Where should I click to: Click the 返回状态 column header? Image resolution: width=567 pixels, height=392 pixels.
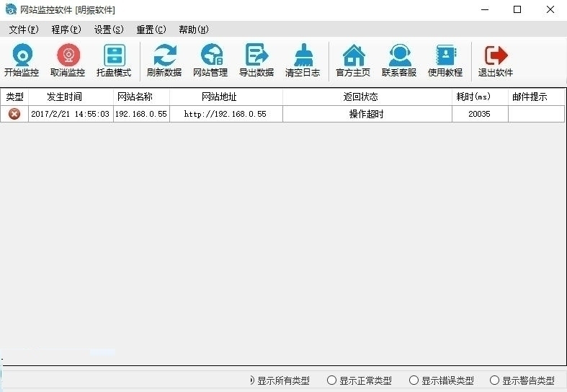point(367,97)
